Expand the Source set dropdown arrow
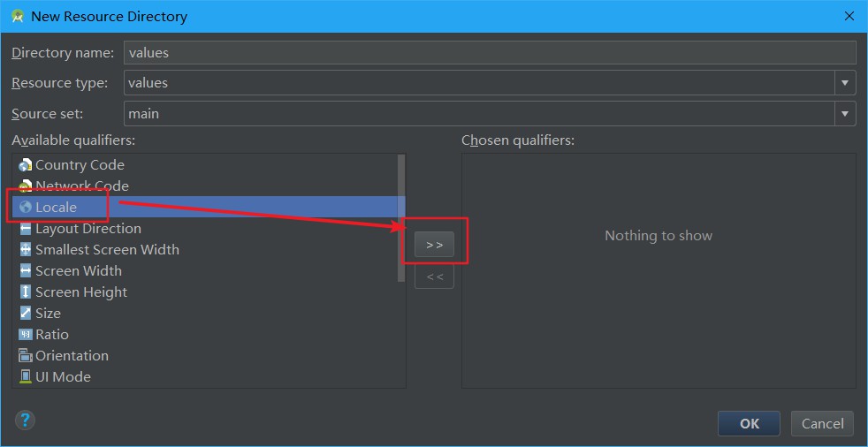Screen dimensions: 868x447 coord(845,113)
